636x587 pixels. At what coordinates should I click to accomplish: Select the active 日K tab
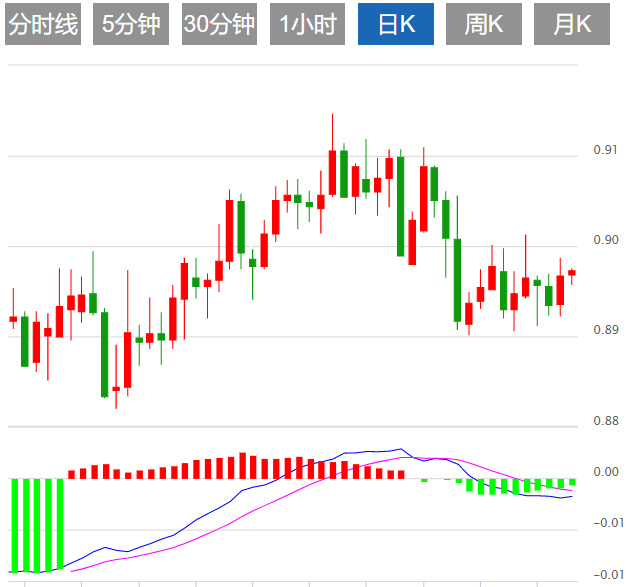point(396,24)
